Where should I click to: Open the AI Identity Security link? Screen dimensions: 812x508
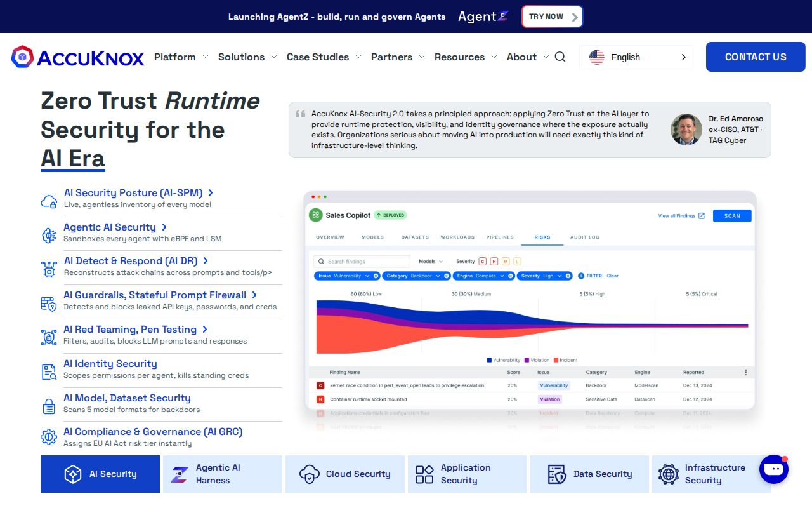[110, 364]
